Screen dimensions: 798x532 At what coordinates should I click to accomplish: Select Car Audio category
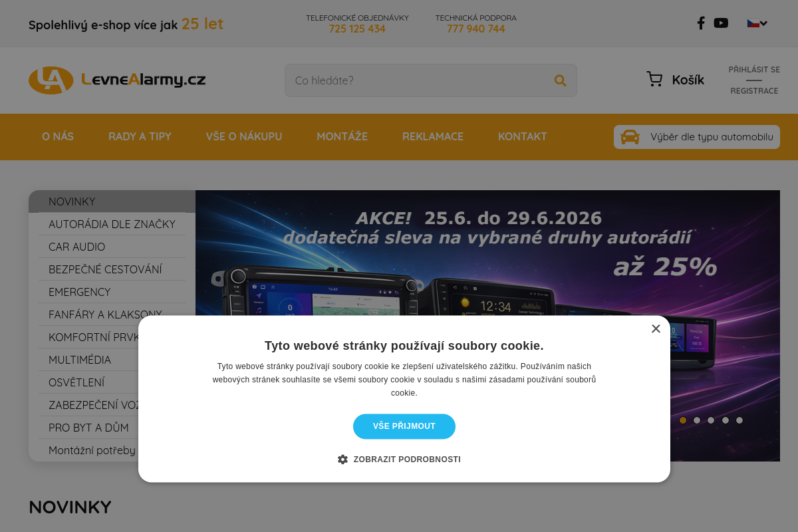point(112,247)
